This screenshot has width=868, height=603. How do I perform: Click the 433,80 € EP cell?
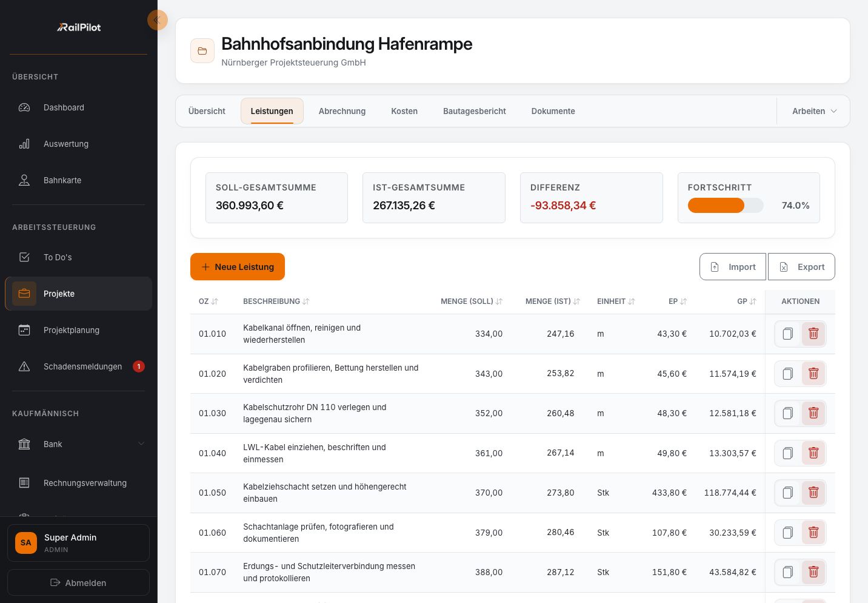click(x=669, y=493)
